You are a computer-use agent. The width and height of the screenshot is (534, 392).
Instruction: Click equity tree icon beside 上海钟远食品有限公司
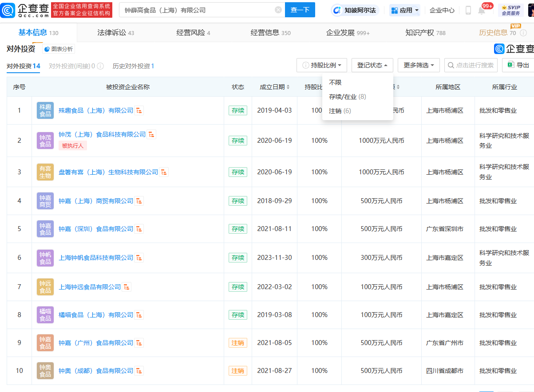pyautogui.click(x=127, y=286)
